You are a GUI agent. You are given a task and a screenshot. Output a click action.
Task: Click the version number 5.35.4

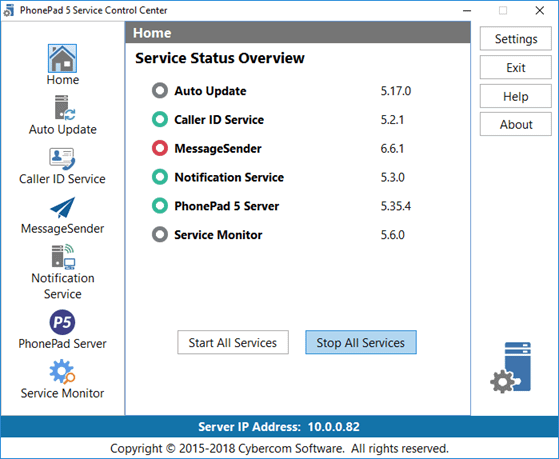pos(396,206)
